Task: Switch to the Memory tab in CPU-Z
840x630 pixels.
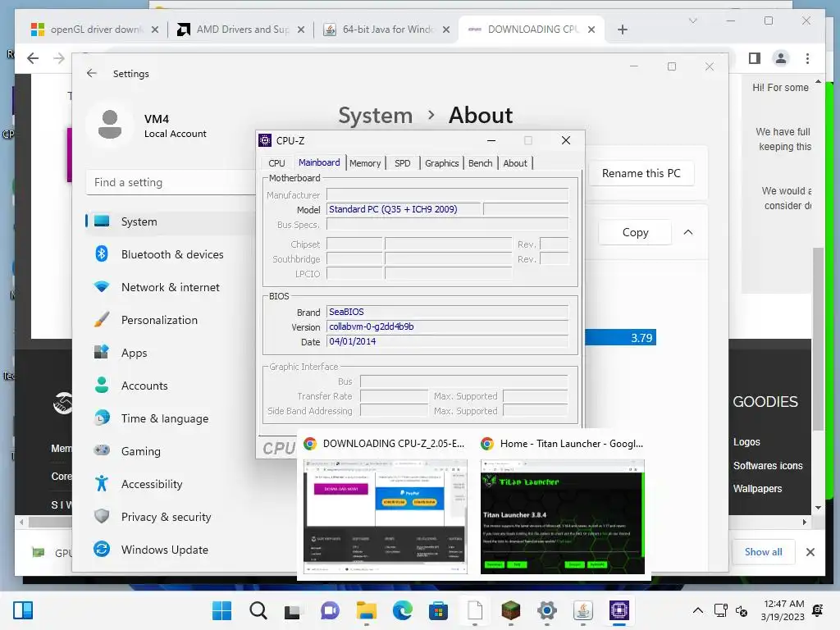Action: [365, 163]
